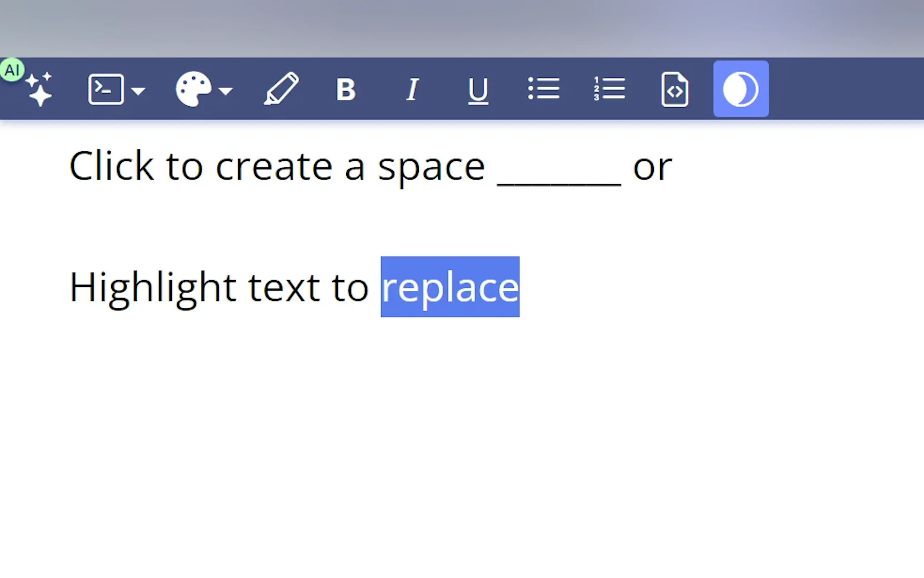924x578 pixels.
Task: Click the word "Highlight" in text
Action: tap(153, 287)
